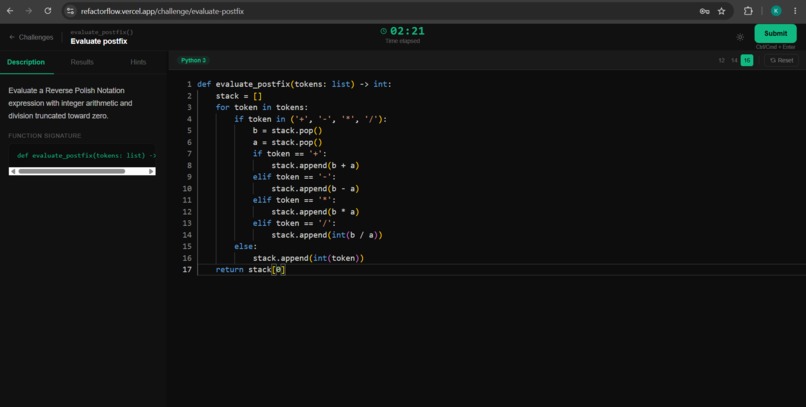Click 'a = stack.pop()' line
806x407 pixels.
pos(287,142)
